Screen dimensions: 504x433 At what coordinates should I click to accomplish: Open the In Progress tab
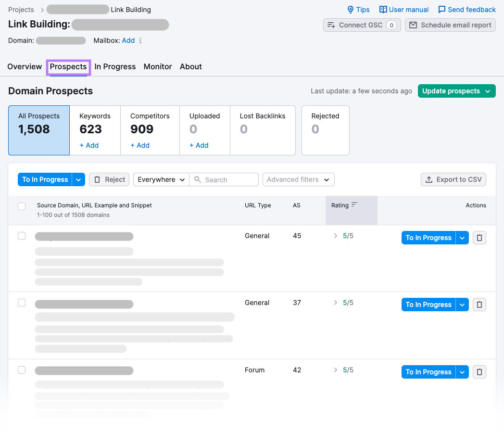coord(115,66)
